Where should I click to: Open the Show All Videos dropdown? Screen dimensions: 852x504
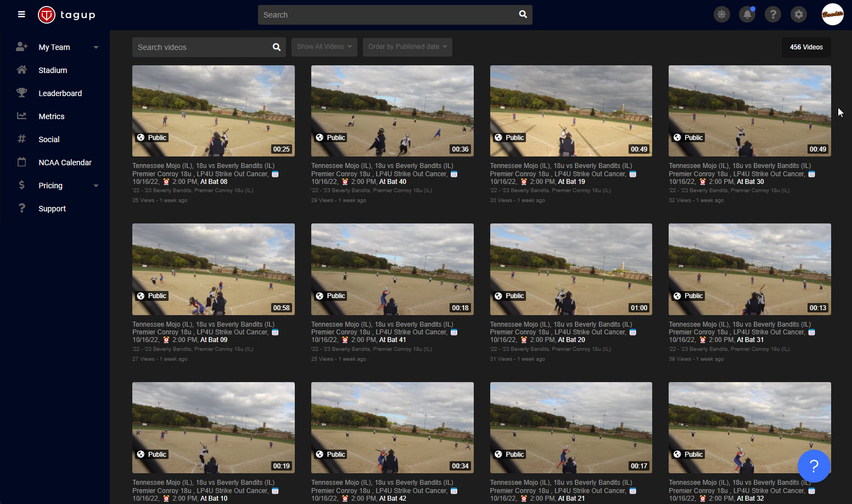(324, 47)
